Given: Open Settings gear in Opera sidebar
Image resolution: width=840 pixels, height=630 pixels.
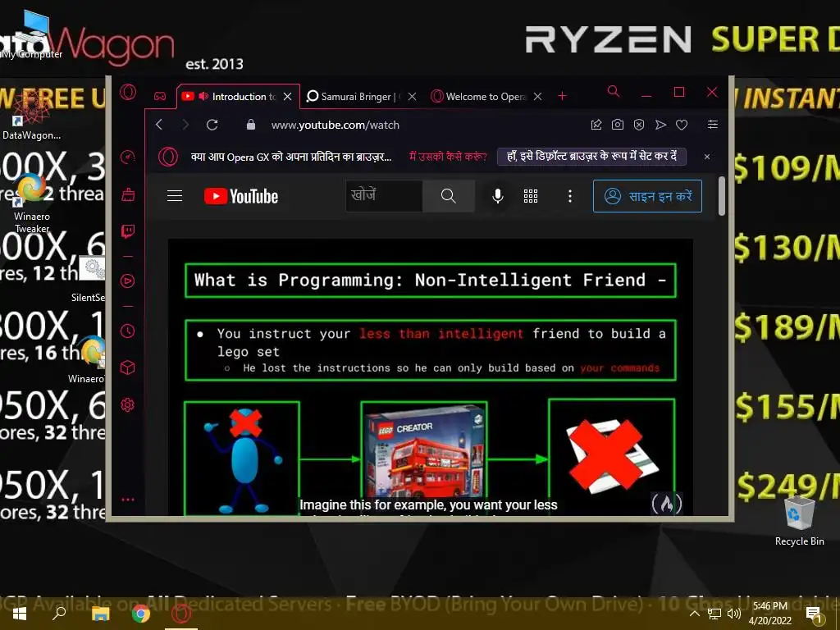Looking at the screenshot, I should [127, 405].
